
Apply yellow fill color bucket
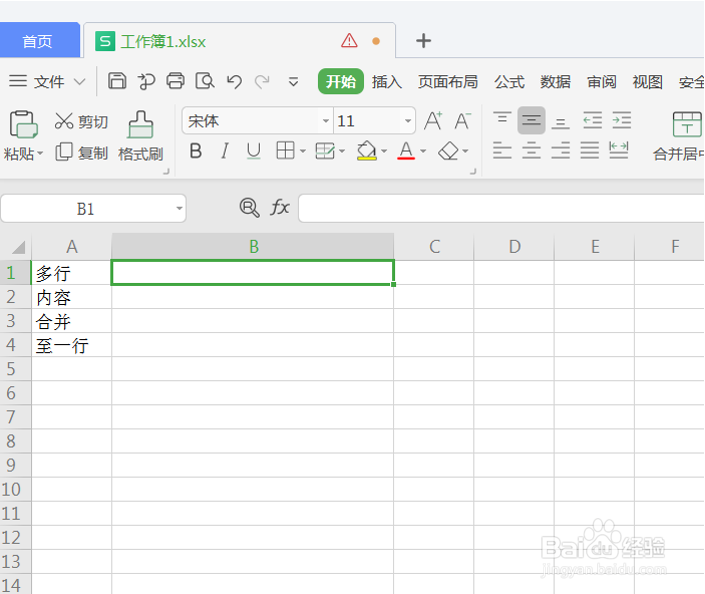(x=366, y=151)
